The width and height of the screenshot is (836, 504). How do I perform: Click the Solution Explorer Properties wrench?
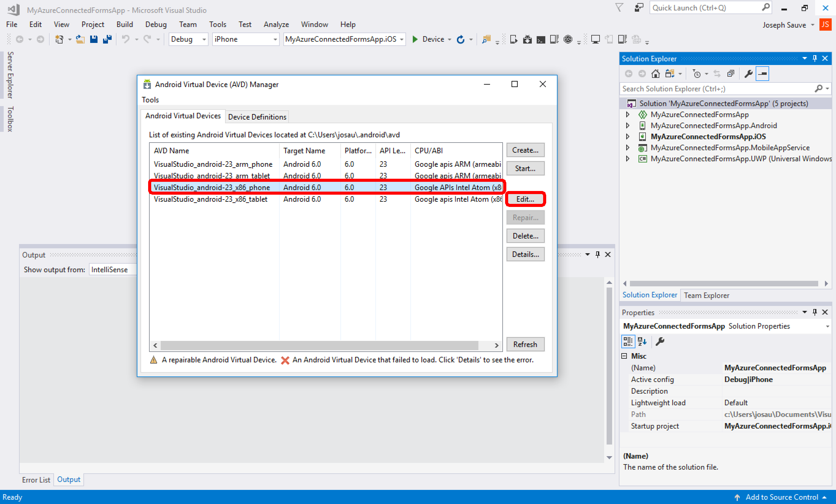[749, 74]
